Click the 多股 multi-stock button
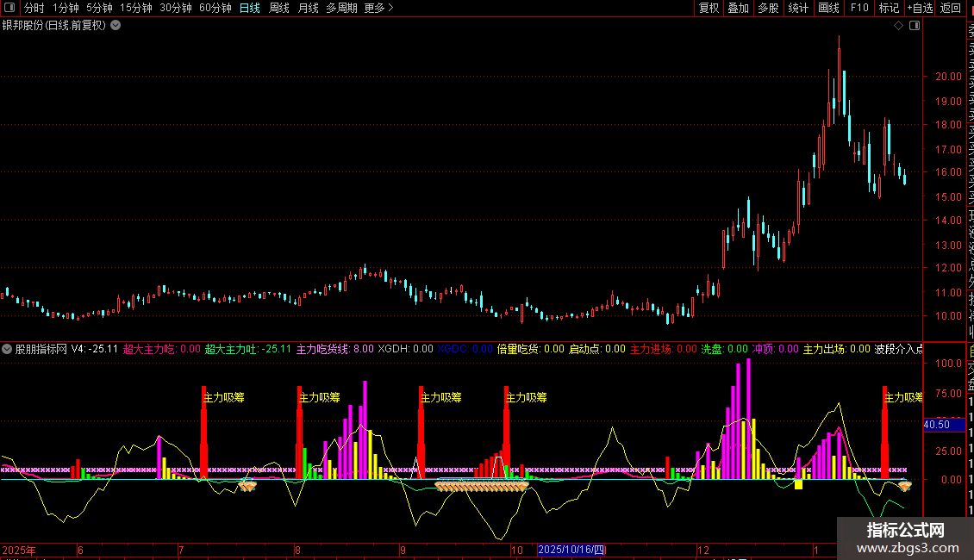 768,8
